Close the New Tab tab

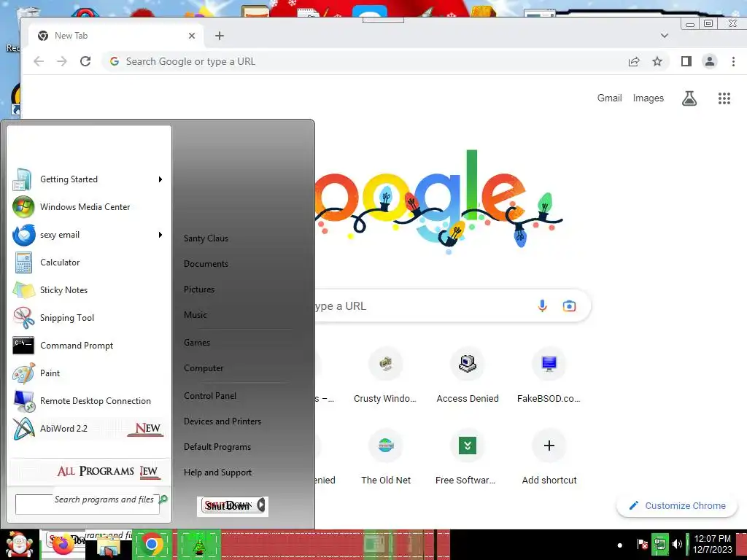click(192, 36)
